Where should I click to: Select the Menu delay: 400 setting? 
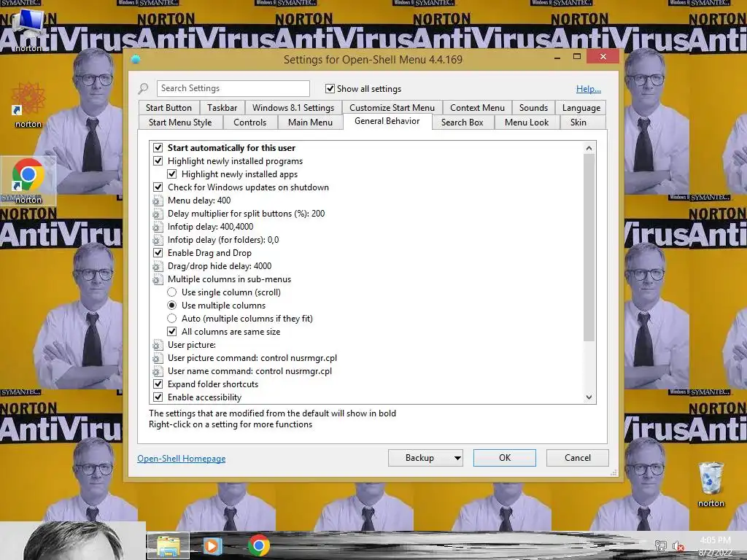(199, 201)
